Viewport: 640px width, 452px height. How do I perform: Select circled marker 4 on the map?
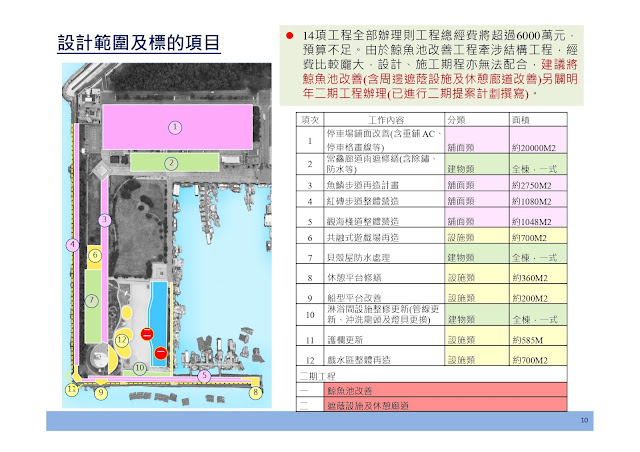(73, 245)
